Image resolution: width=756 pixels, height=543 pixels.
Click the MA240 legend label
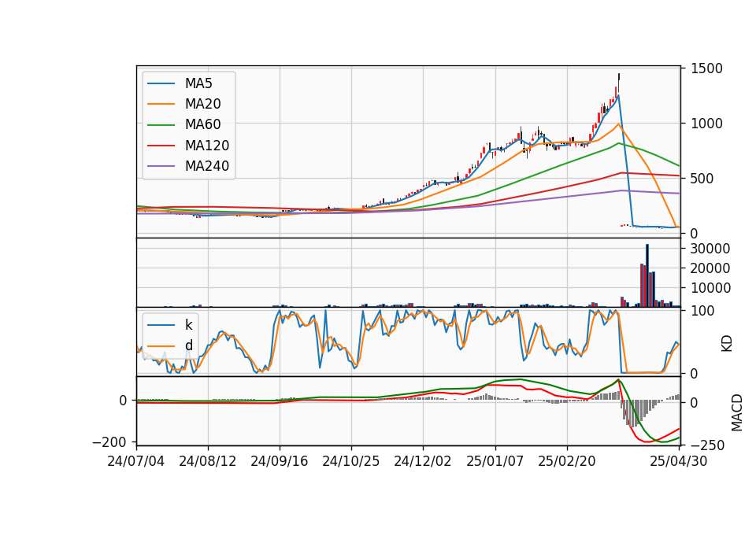[x=207, y=166]
